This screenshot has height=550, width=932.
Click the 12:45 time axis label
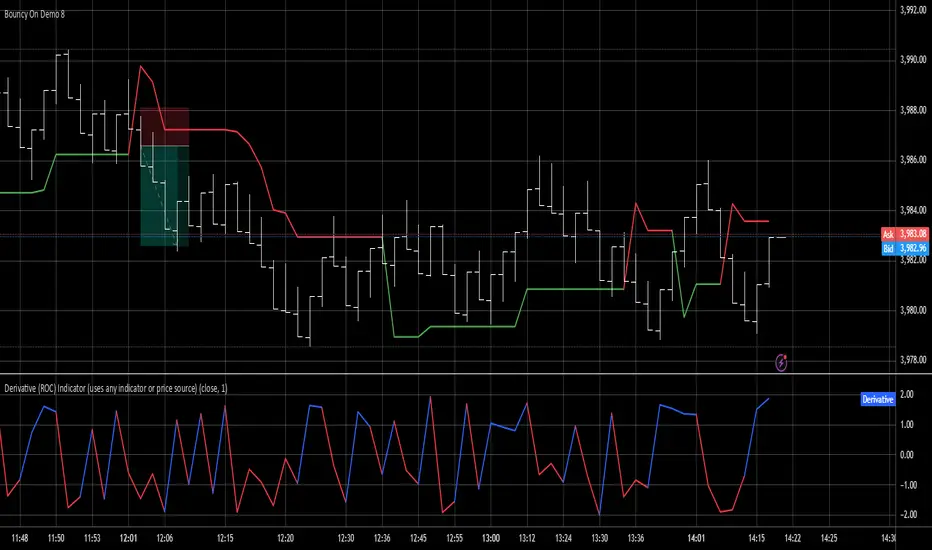[x=418, y=538]
